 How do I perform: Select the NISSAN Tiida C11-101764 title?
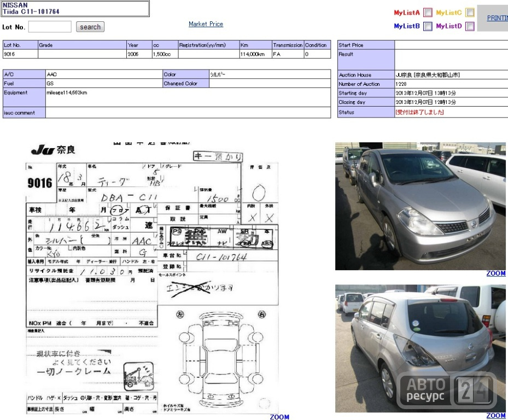[x=31, y=8]
